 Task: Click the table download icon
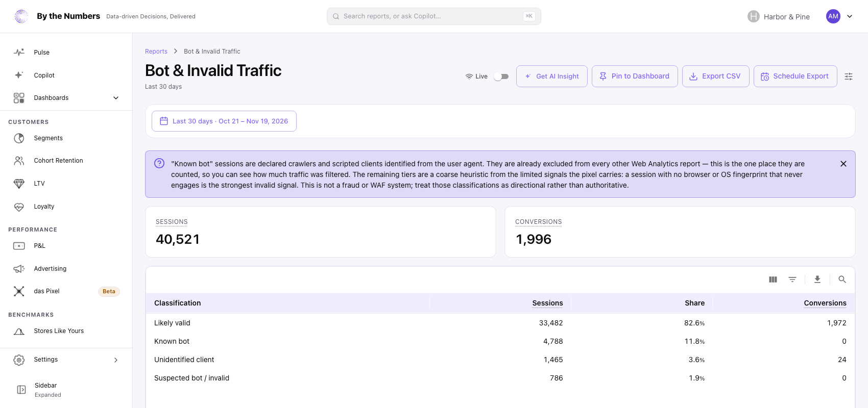point(817,279)
